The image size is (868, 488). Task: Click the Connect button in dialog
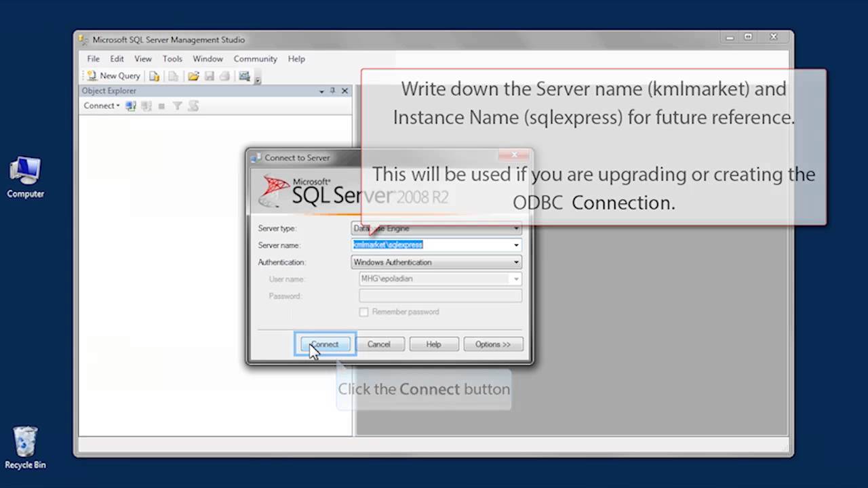click(325, 344)
